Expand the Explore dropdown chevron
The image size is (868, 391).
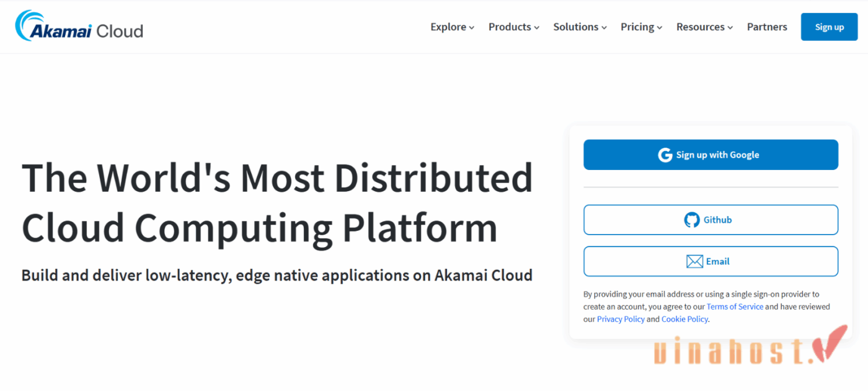coord(472,28)
